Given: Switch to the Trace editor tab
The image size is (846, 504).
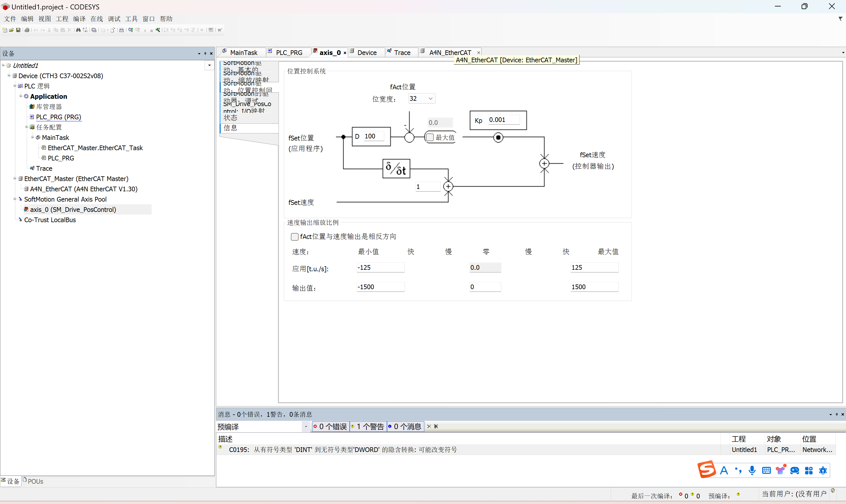Looking at the screenshot, I should 402,52.
